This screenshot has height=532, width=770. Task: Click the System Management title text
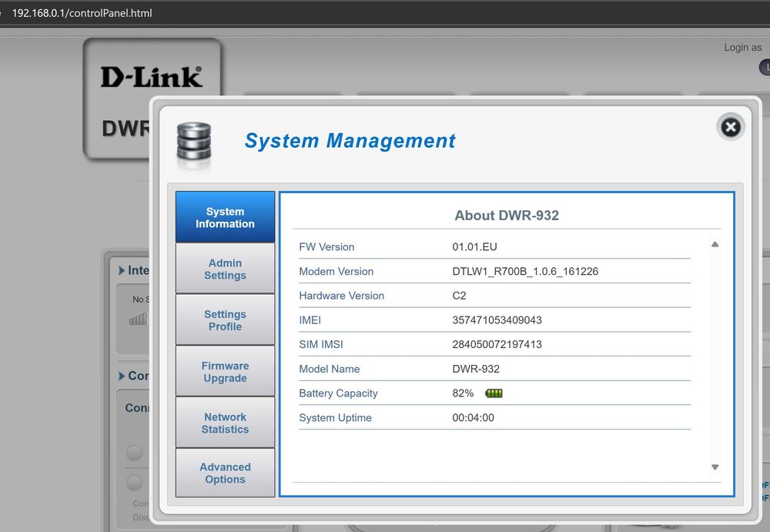click(x=350, y=141)
